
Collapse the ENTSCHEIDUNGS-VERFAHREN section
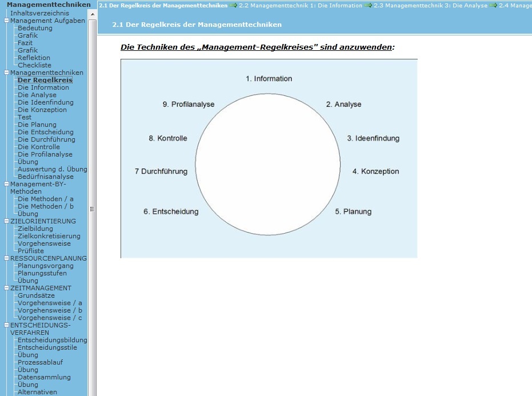pos(6,325)
